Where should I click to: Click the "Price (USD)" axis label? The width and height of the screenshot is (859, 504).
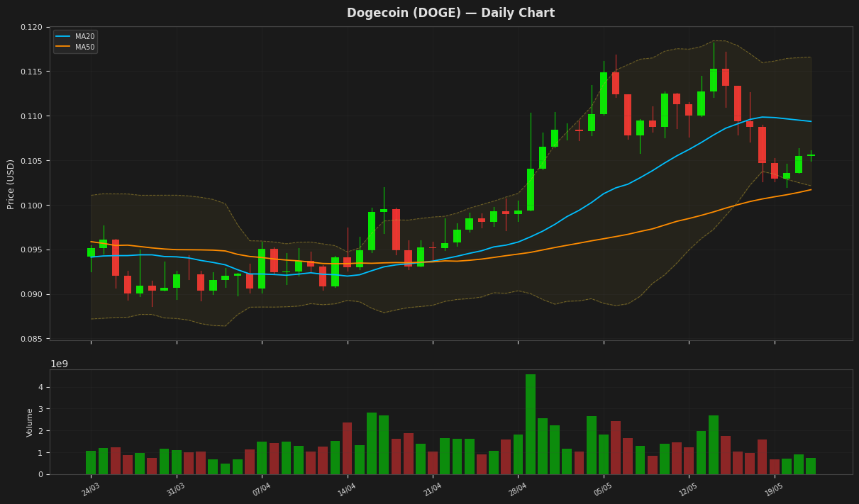pos(11,184)
